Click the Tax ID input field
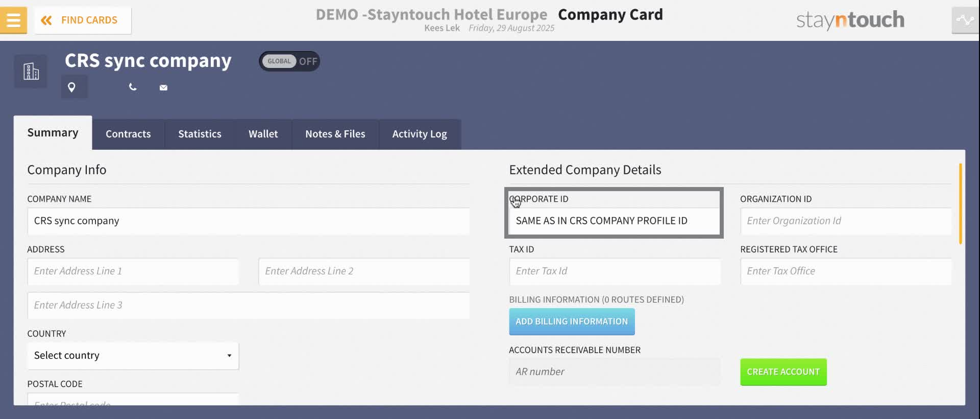This screenshot has width=980, height=419. click(x=615, y=271)
